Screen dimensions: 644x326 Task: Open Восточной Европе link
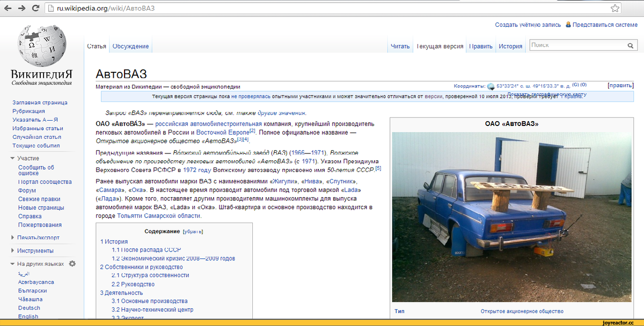tap(222, 132)
